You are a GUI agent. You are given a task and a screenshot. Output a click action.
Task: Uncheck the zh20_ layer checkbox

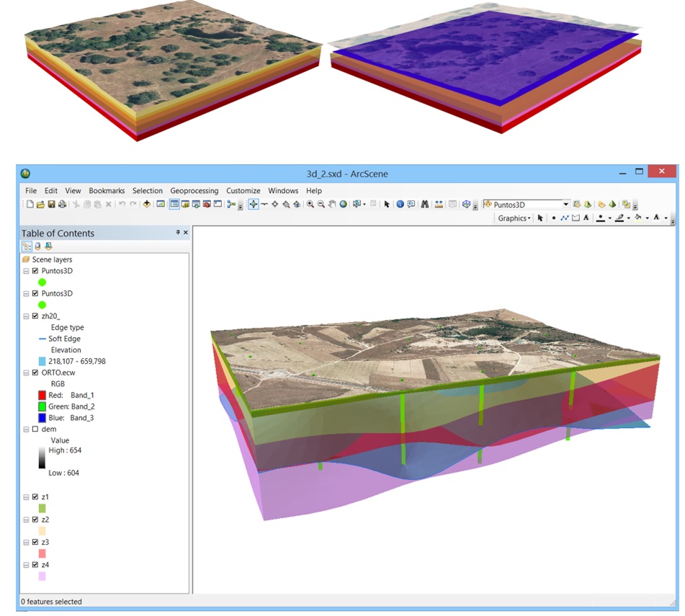[35, 316]
